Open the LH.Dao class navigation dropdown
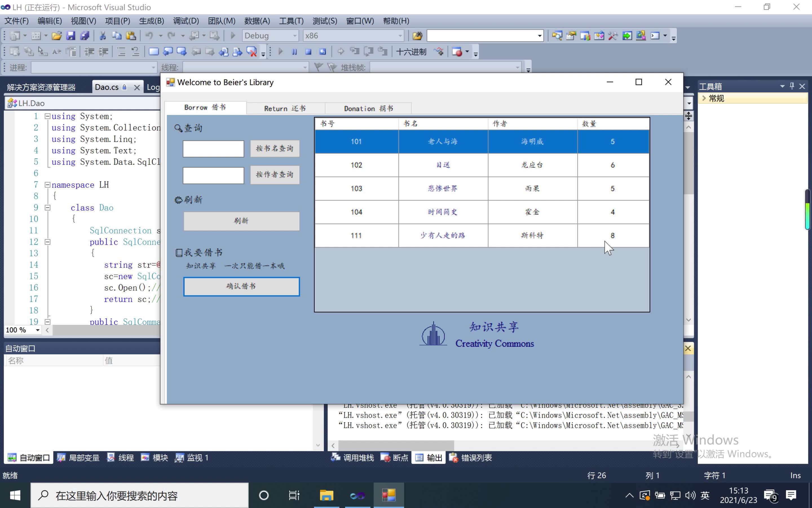The height and width of the screenshot is (508, 812). pos(82,103)
